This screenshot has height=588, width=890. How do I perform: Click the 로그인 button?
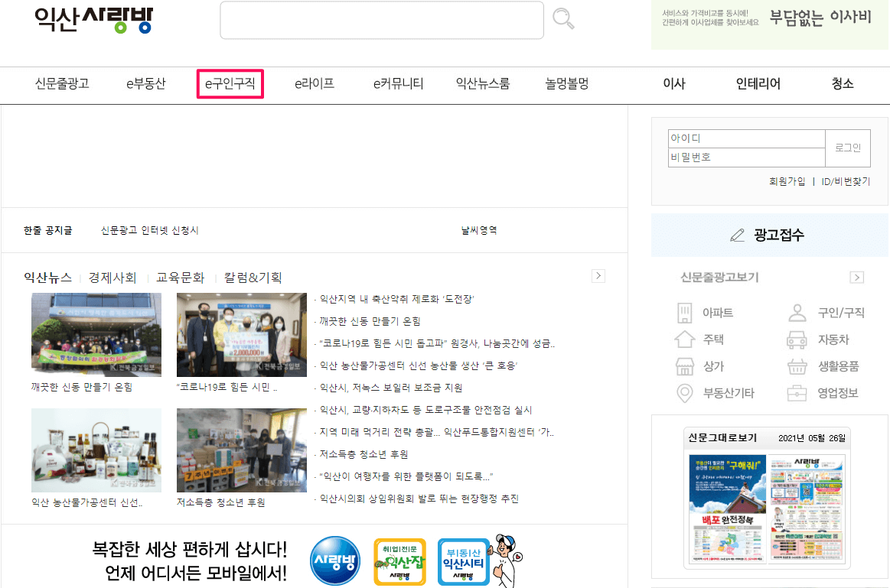(848, 148)
